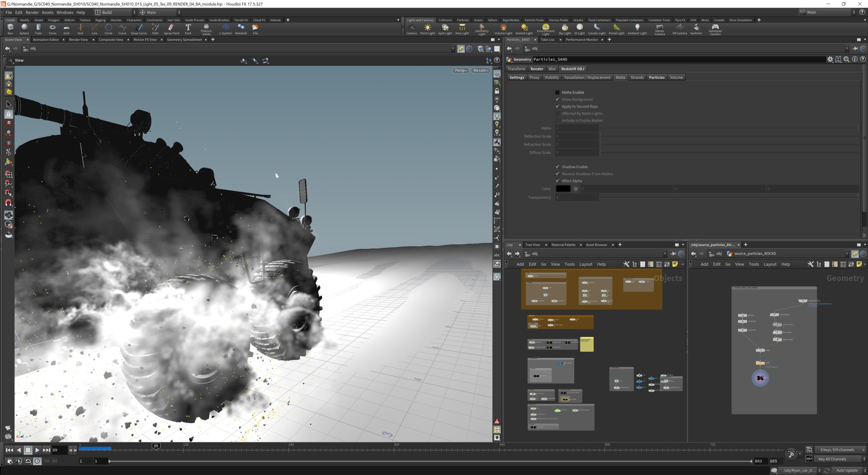Add an Environment Light
Viewport: 868px width, 475px height.
point(546,30)
